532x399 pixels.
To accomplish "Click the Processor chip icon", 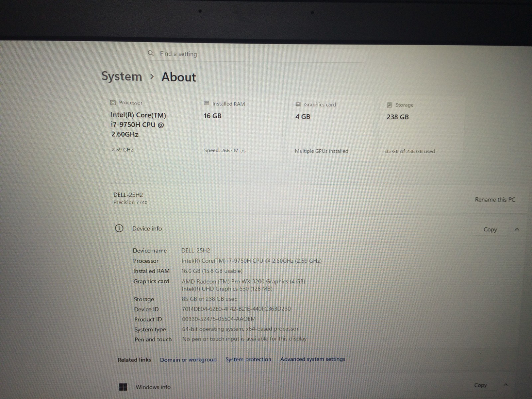I will [113, 103].
